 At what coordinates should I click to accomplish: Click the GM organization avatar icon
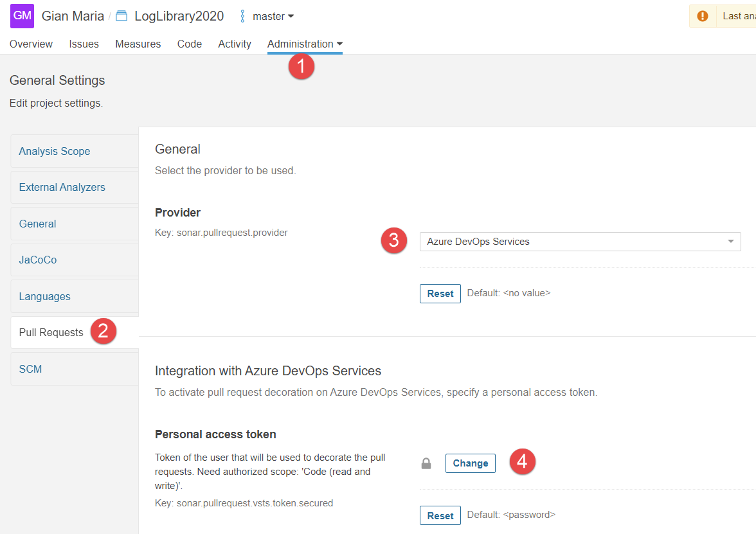22,16
